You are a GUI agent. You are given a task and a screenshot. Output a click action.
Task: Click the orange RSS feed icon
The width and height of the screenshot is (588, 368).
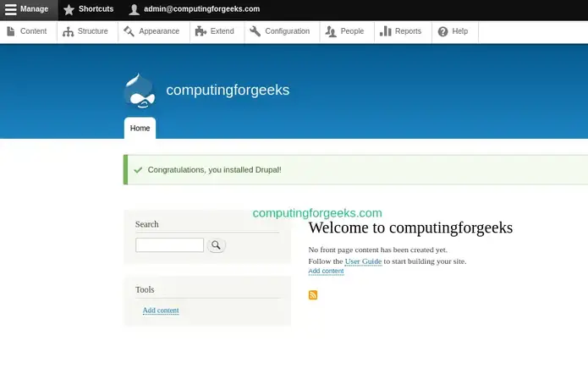point(313,295)
